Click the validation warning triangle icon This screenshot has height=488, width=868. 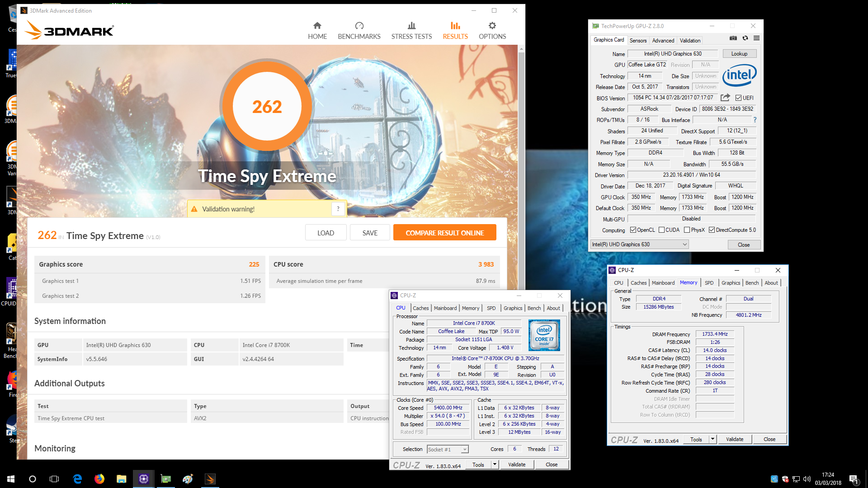(x=194, y=209)
